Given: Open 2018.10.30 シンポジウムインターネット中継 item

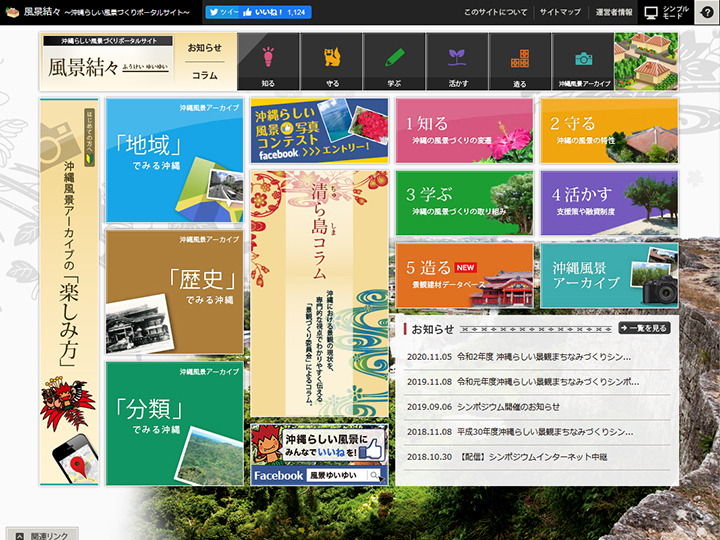Looking at the screenshot, I should tap(537, 457).
